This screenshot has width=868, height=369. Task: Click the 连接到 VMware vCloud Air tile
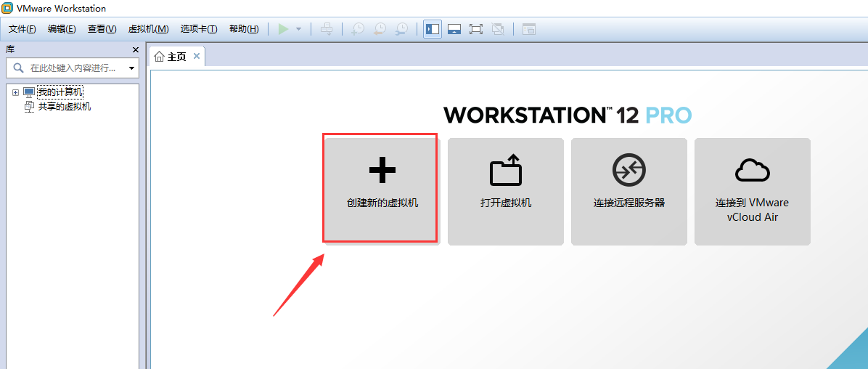[x=753, y=191]
